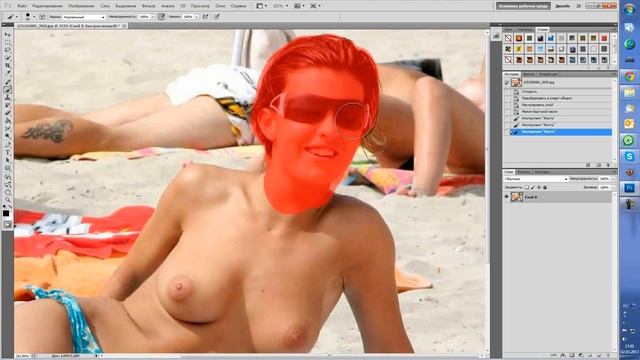Screen dimensions: 640x360
Task: Delete current state in History panel
Action: (x=608, y=165)
